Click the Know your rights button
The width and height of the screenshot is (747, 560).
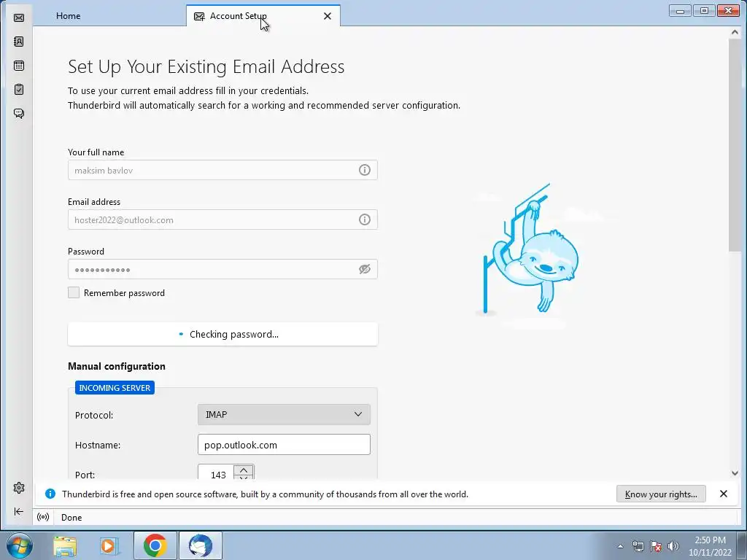click(661, 494)
